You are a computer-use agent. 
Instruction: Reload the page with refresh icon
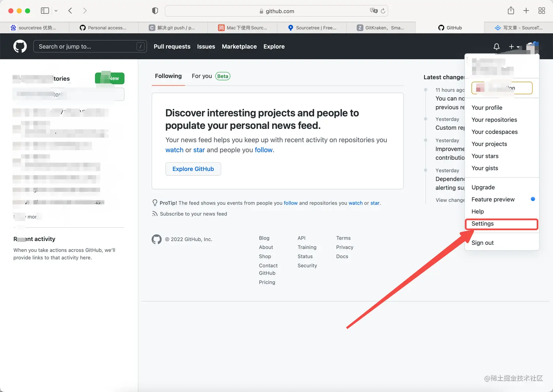tap(383, 11)
